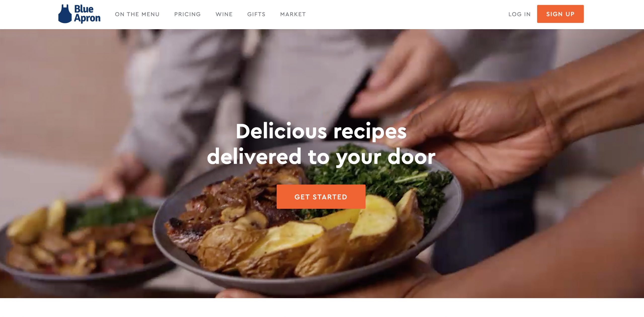Click the "Delicious recipes" headline text
Image resolution: width=644 pixels, height=317 pixels.
[321, 131]
